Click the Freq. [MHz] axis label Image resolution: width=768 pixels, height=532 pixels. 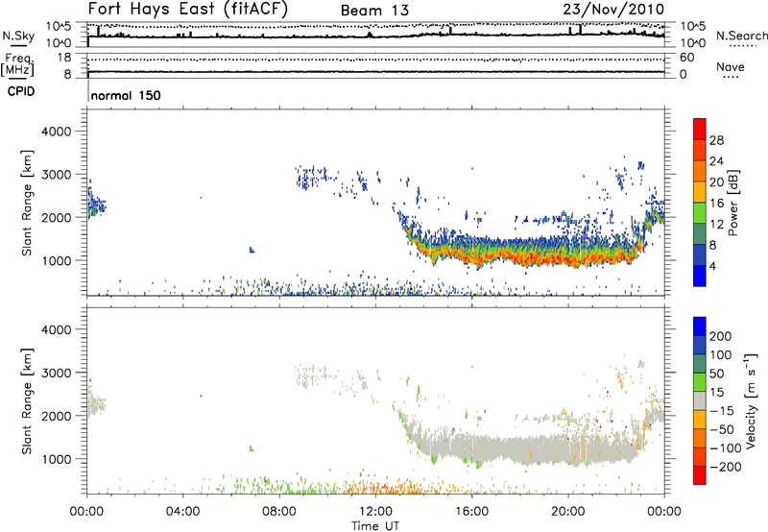click(x=17, y=65)
